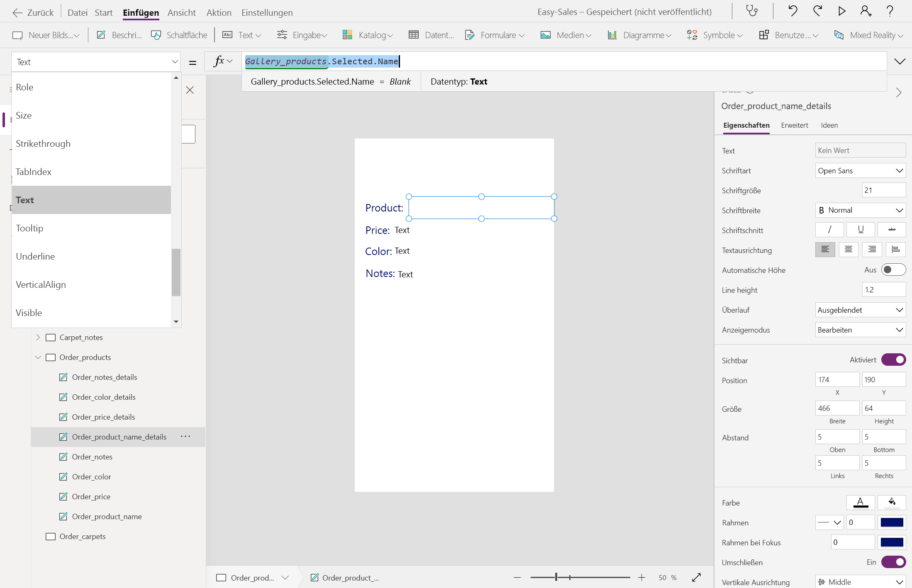
Task: Click the fit-to-window expand icon
Action: point(696,577)
